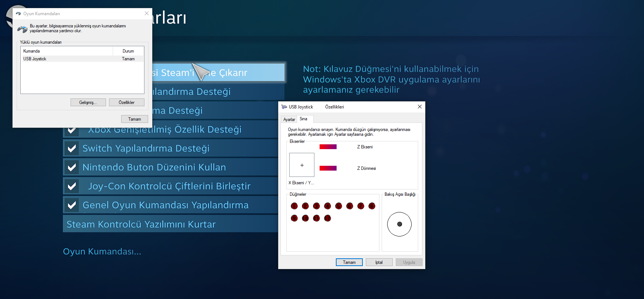The image size is (644, 299).
Task: Click button indicator 11 in Düğmeler
Action: (x=316, y=218)
